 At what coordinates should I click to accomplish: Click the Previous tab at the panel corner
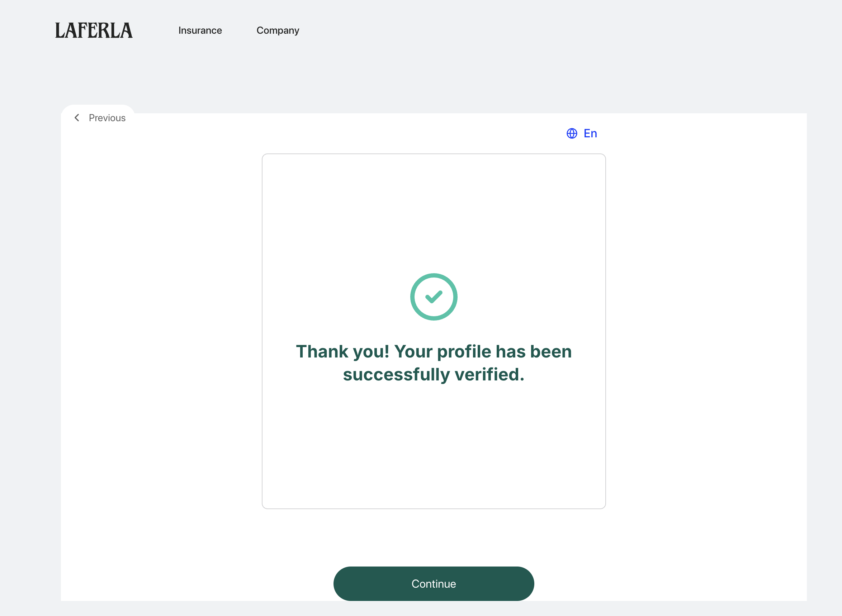point(99,117)
